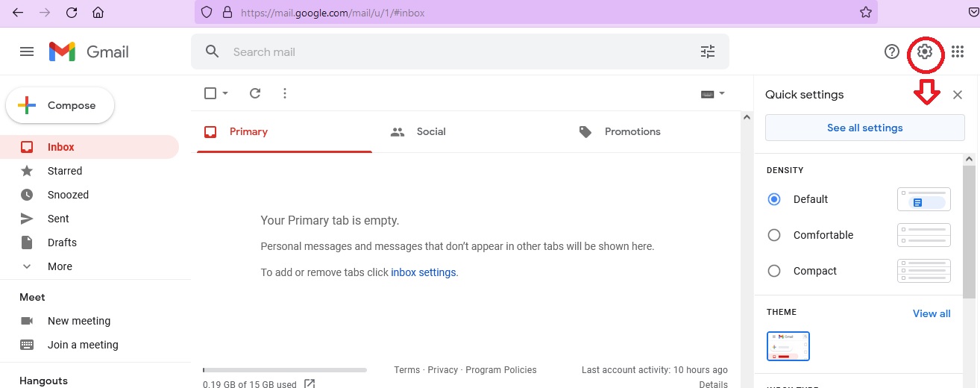The image size is (980, 388).
Task: Open the Drafts folder
Action: [x=89, y=242]
